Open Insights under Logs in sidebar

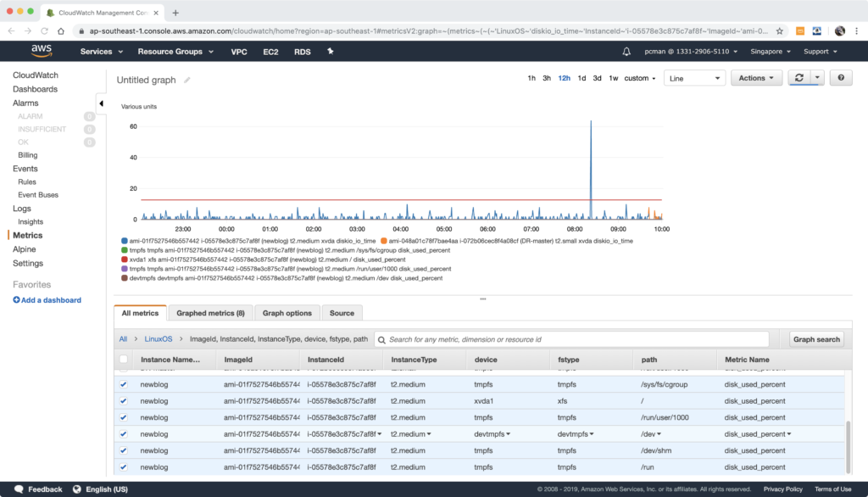(x=31, y=221)
